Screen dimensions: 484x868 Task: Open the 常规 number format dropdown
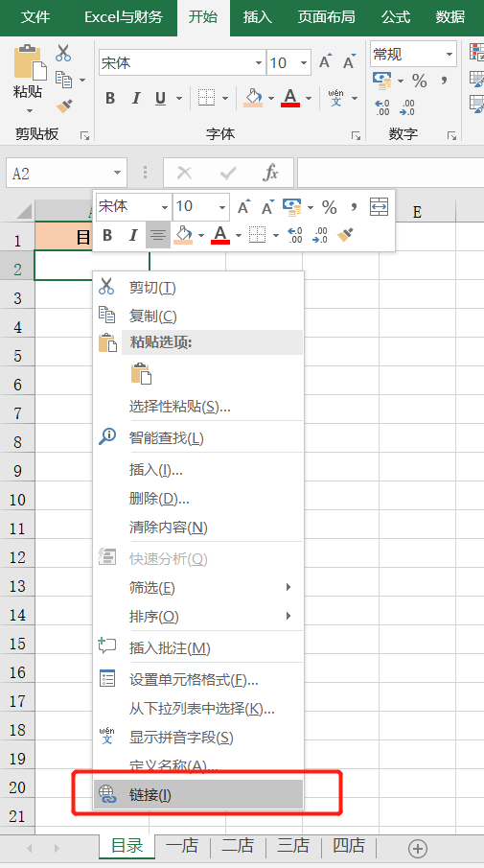tap(449, 55)
